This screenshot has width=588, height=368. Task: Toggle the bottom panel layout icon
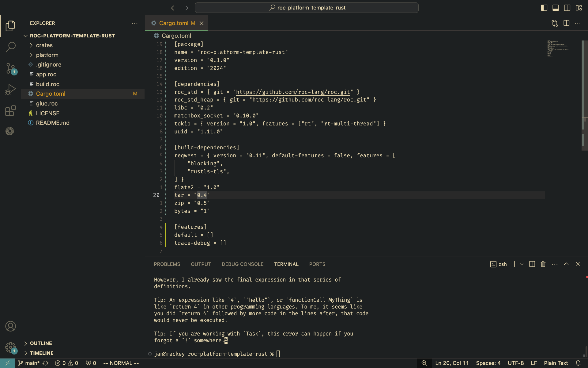pyautogui.click(x=556, y=8)
